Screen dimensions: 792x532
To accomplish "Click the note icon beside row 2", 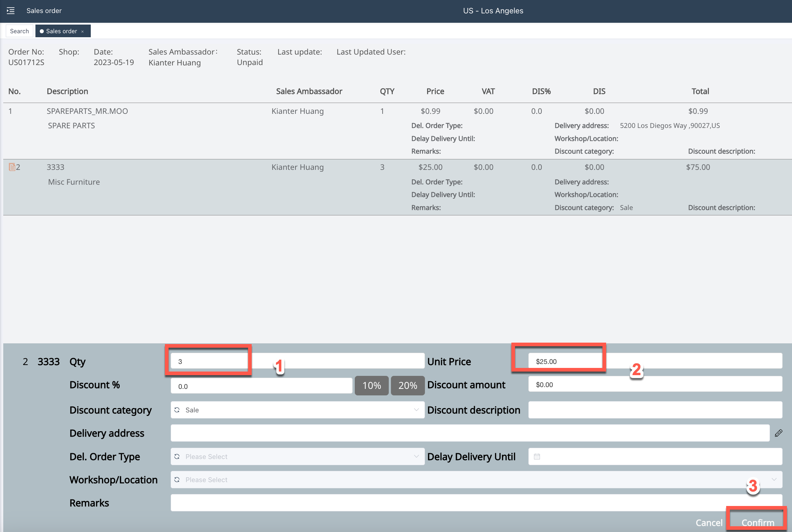I will pyautogui.click(x=12, y=167).
